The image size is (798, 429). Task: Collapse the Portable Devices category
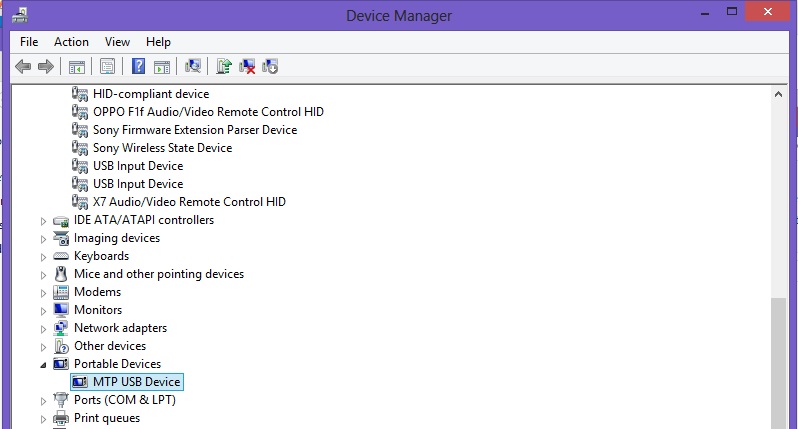(x=43, y=364)
